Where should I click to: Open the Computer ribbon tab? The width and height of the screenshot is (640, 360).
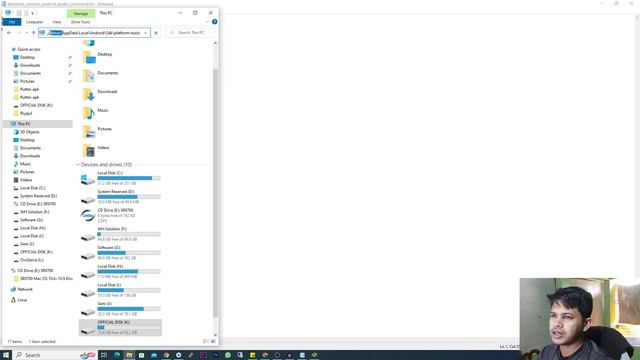[x=34, y=22]
